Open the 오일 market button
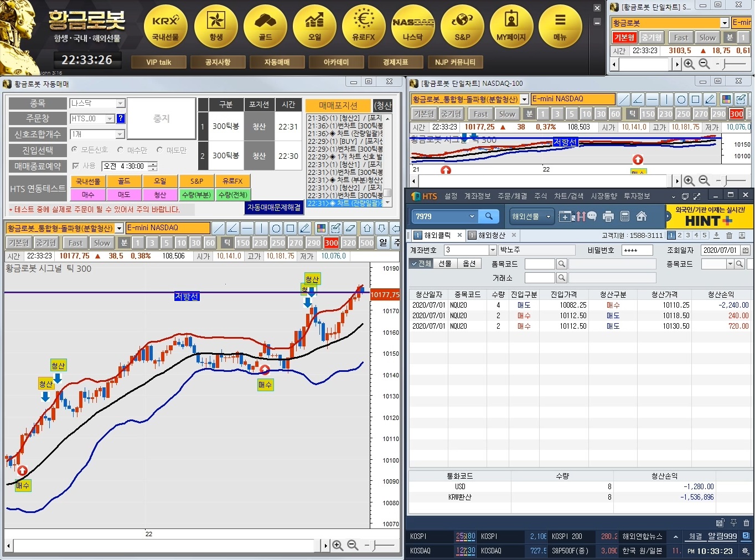This screenshot has height=560, width=755. tap(314, 27)
